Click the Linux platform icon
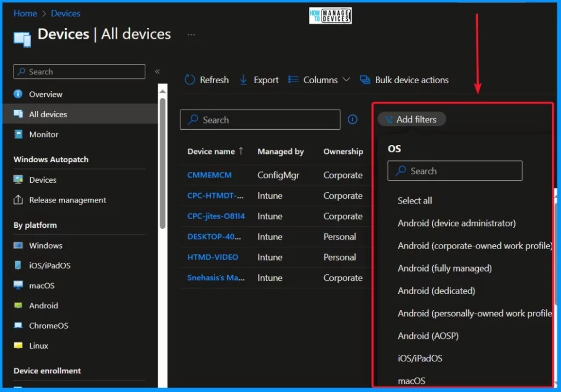The image size is (561, 392). (18, 345)
